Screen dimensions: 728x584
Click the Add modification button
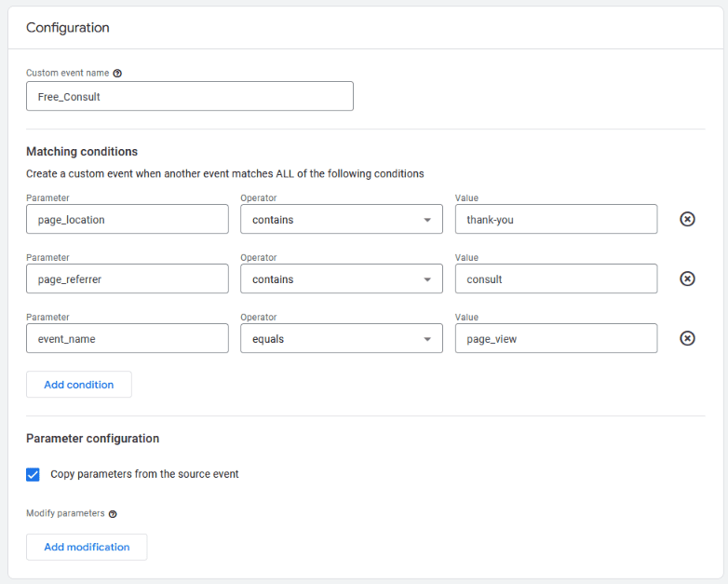[x=87, y=547]
